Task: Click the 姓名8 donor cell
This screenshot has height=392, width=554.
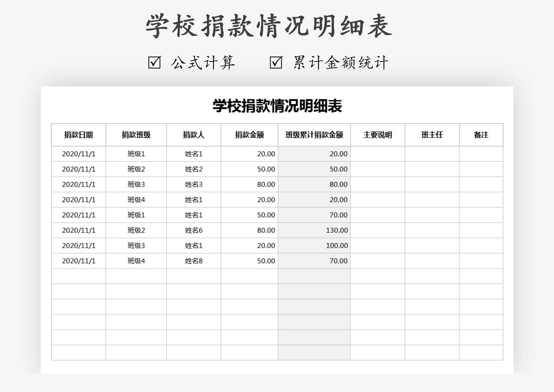Action: point(194,261)
